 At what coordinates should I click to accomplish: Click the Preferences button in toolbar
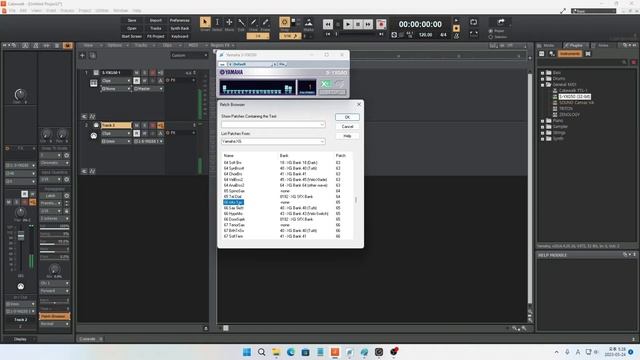(x=179, y=20)
